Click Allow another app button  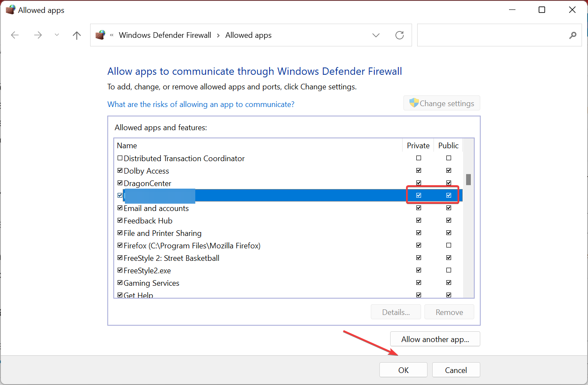(435, 339)
